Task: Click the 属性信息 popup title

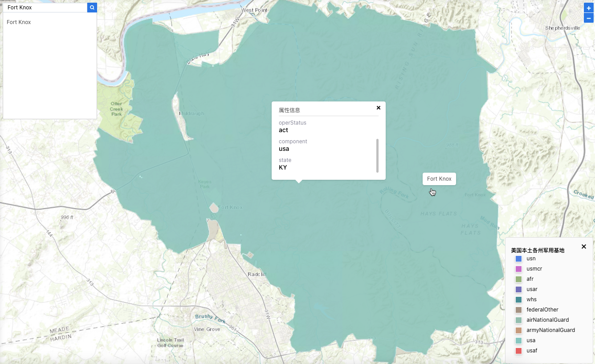Action: click(x=289, y=110)
